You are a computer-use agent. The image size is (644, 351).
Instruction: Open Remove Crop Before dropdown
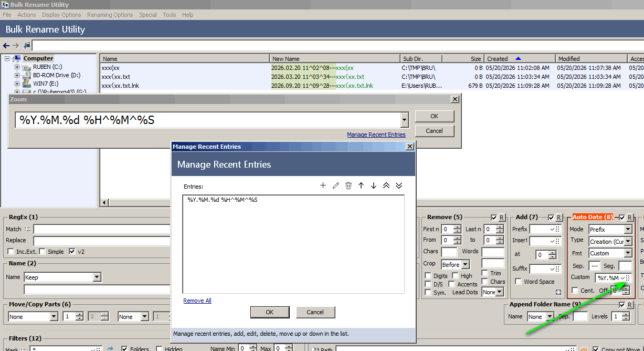[466, 265]
